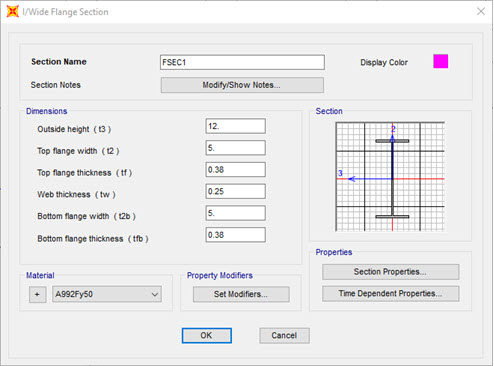Close the I/Wide Flange Section dialog
Viewport: 494px width, 366px height.
pyautogui.click(x=481, y=12)
